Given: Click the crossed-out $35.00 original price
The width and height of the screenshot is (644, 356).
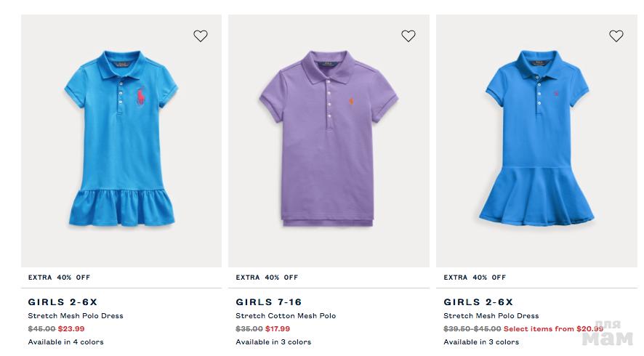Looking at the screenshot, I should 249,328.
